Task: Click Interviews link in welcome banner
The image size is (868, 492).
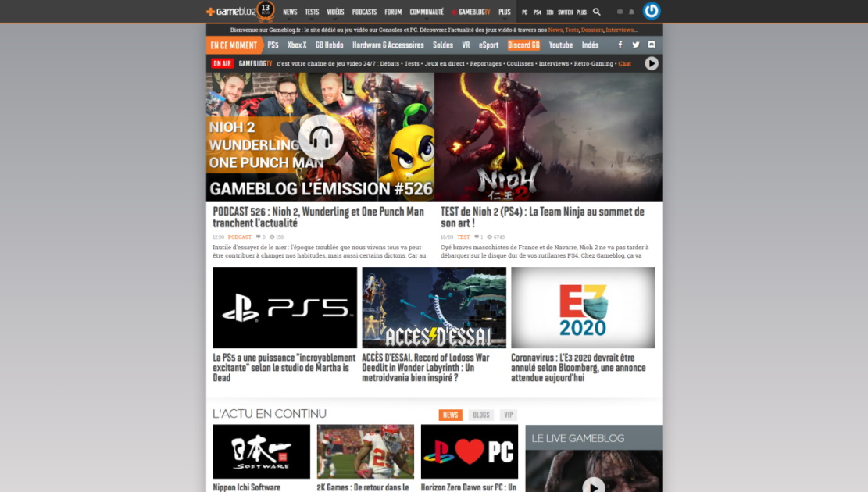Action: 620,30
